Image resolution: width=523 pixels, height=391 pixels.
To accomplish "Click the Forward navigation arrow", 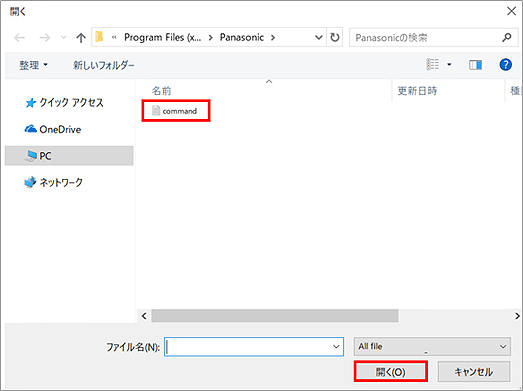I will point(44,38).
